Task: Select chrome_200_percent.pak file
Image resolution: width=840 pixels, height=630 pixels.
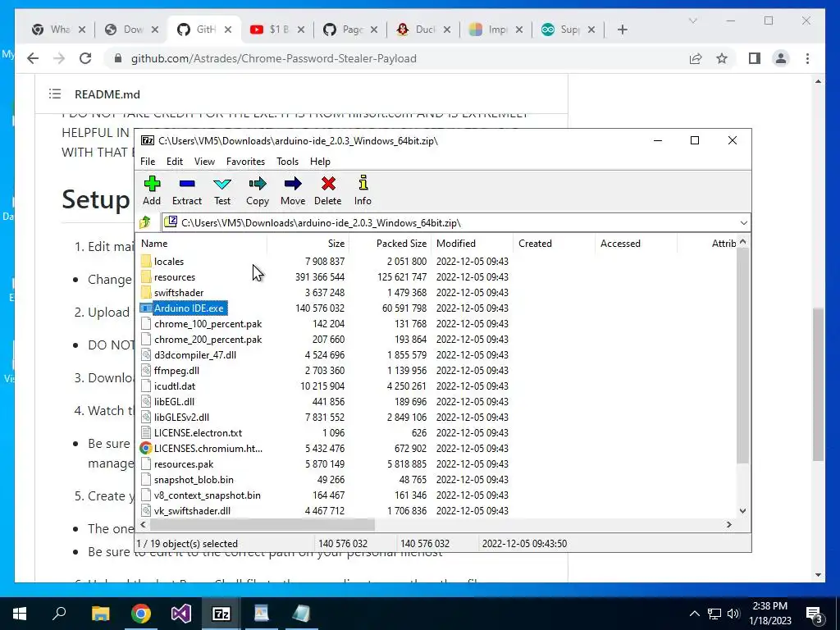Action: (208, 339)
